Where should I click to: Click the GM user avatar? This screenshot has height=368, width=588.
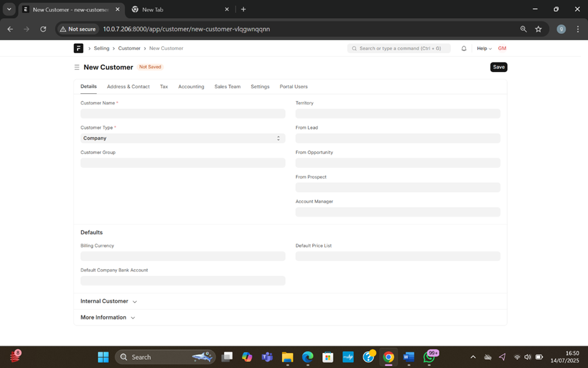[502, 48]
